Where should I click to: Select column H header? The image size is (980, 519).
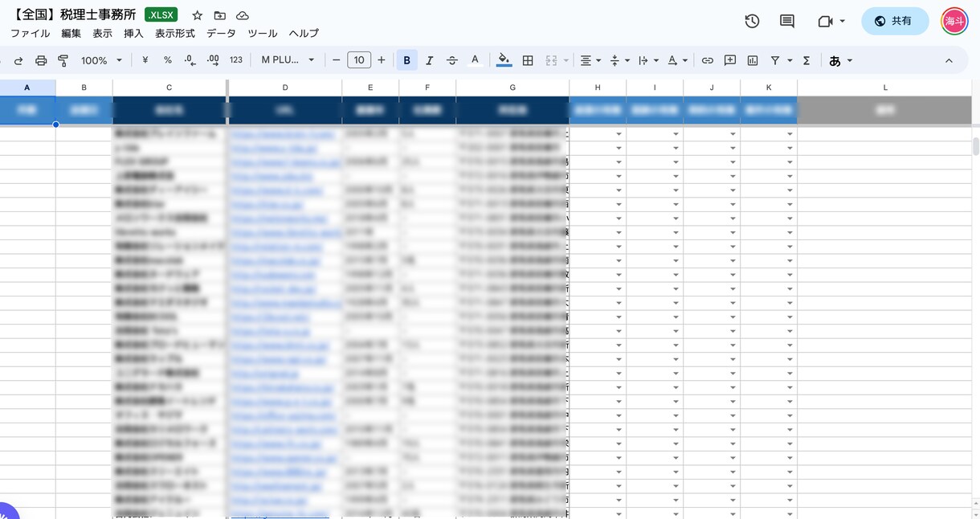pos(598,88)
